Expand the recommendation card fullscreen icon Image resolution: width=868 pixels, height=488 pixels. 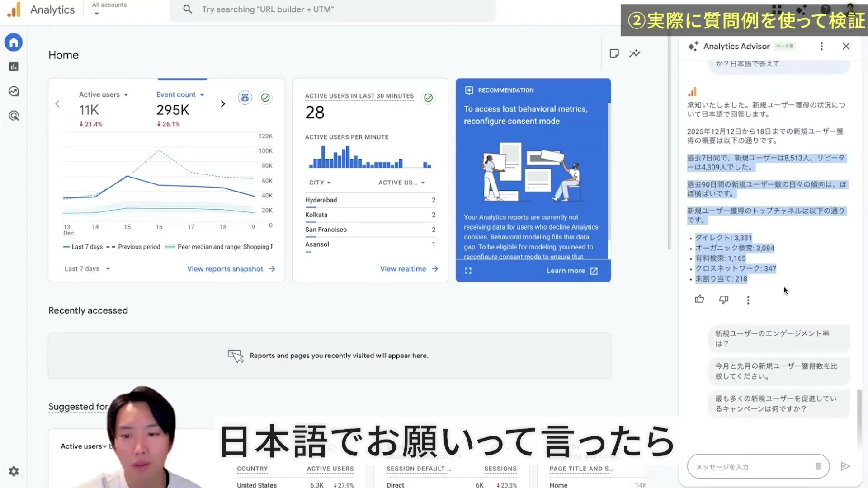point(468,271)
